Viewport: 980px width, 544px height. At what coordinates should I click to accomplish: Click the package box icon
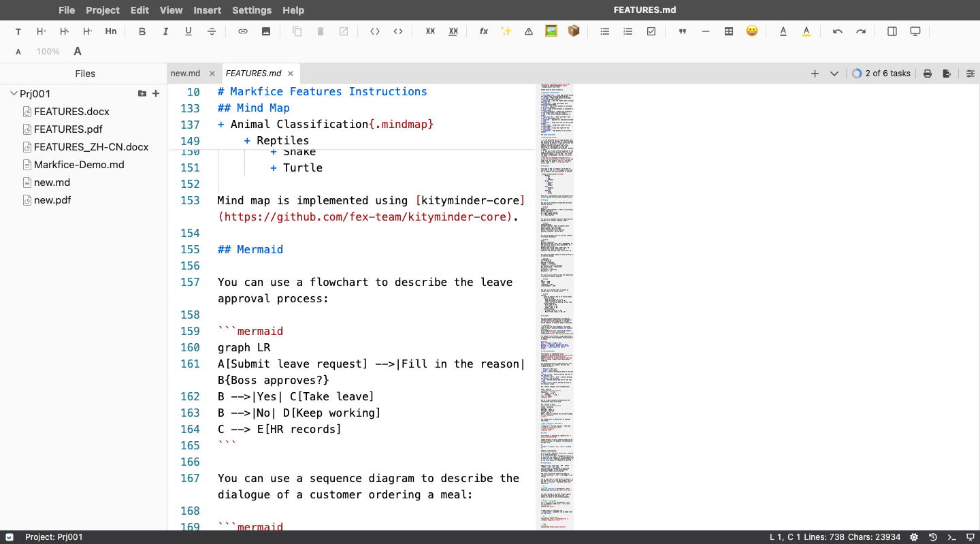(574, 31)
